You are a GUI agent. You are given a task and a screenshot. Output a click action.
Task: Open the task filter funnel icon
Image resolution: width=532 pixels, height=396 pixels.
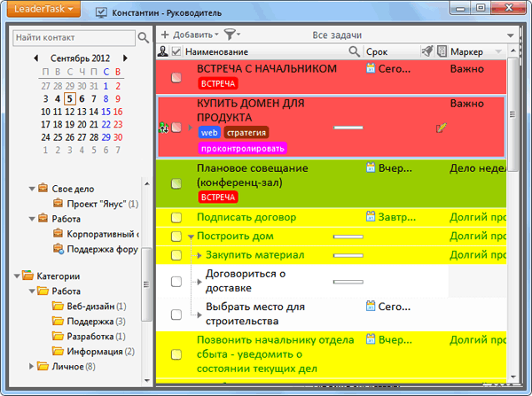point(231,35)
